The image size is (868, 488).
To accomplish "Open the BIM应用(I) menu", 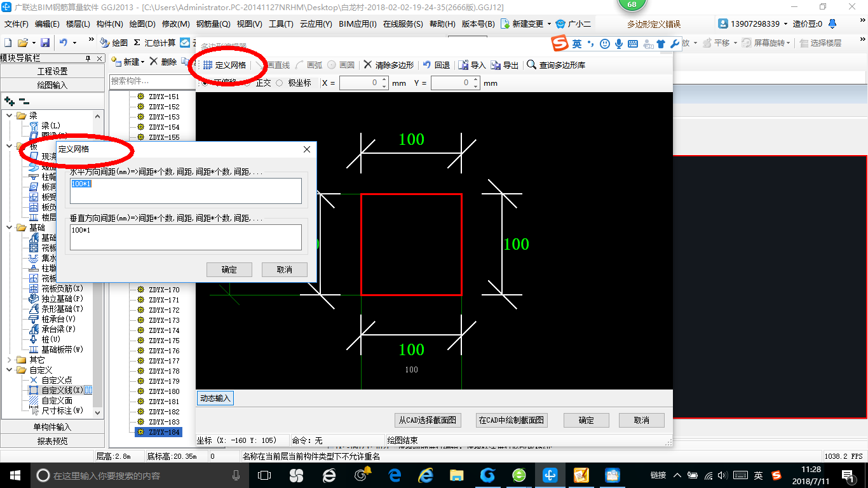I will 358,24.
